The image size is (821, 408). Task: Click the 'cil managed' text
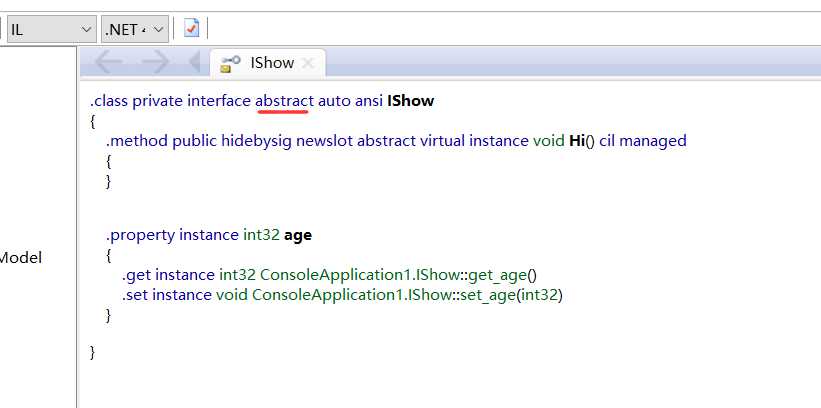pyautogui.click(x=643, y=141)
